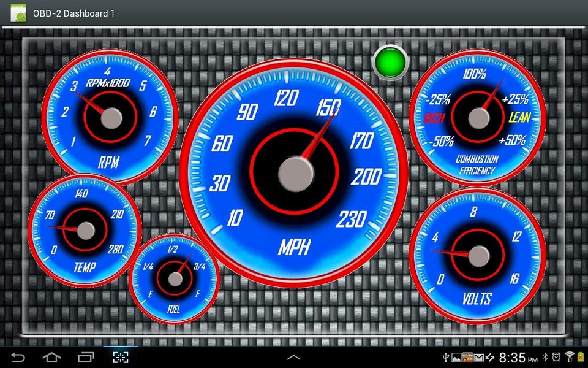The width and height of the screenshot is (588, 368).
Task: Click the +50% mark on efficiency gauge
Action: pyautogui.click(x=512, y=140)
